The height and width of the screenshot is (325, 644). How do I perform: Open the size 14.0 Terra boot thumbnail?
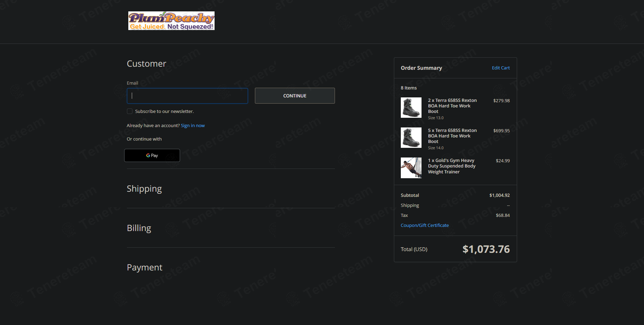coord(411,137)
